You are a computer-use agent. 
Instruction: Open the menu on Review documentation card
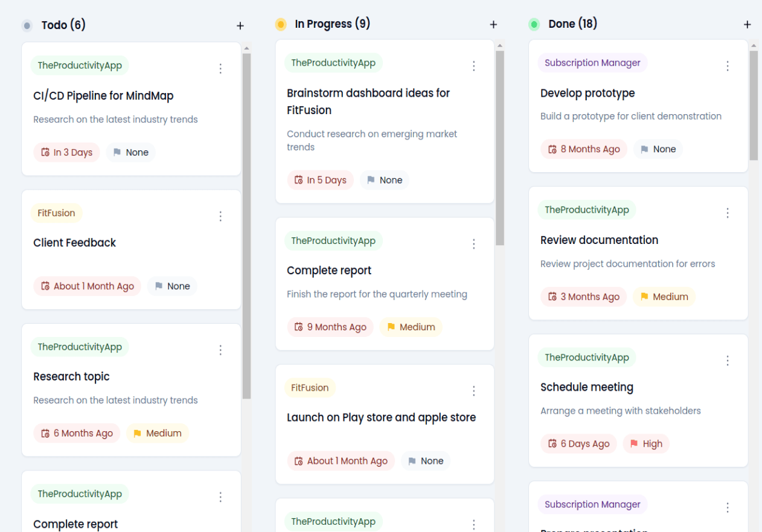point(728,213)
